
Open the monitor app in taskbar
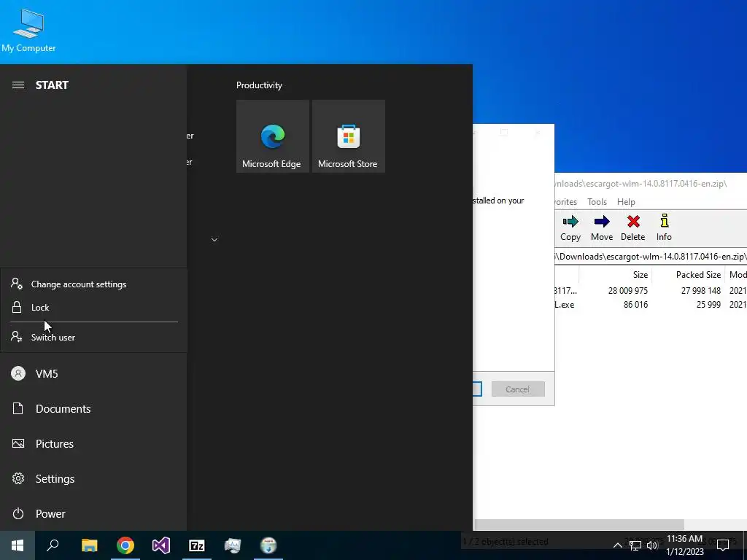[x=233, y=545]
